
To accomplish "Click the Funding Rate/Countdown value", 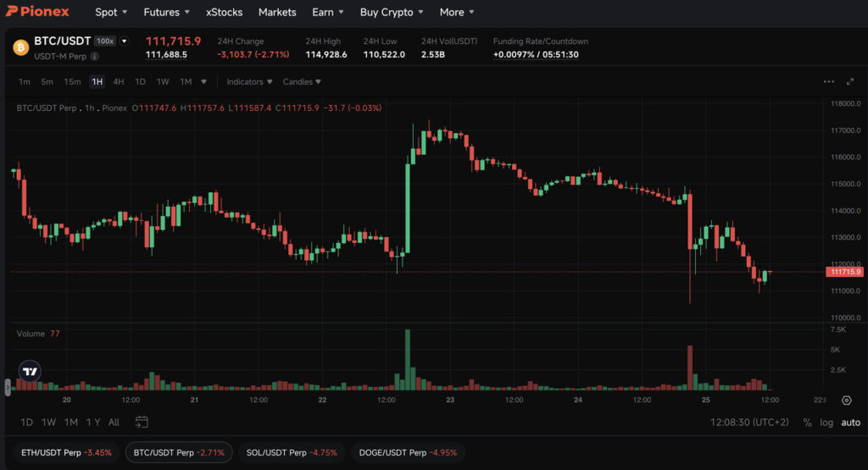I will 536,55.
